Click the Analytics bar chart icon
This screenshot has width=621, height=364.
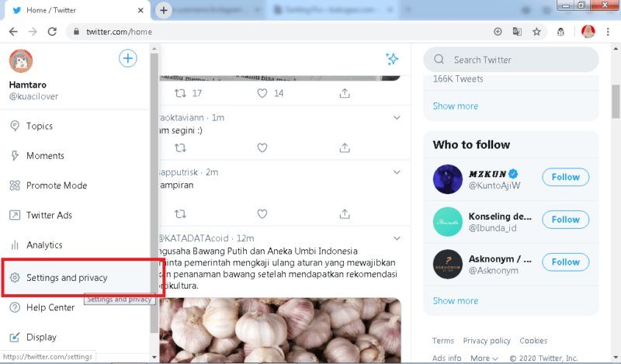[x=15, y=244]
